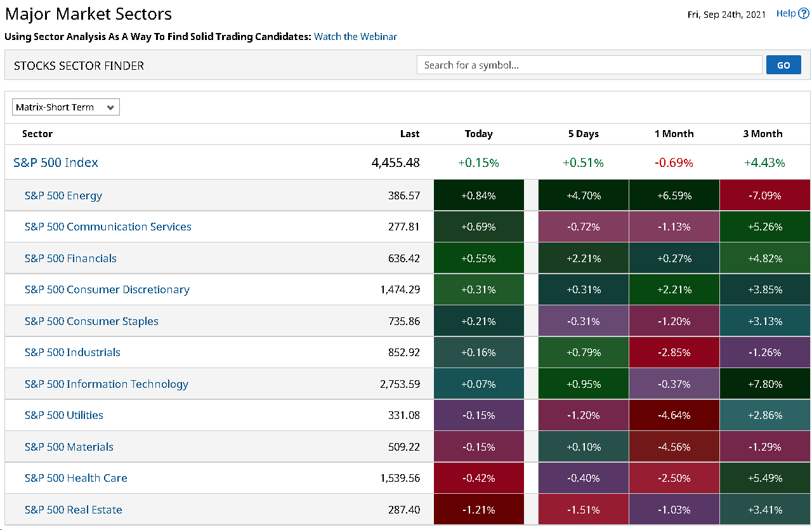812x530 pixels.
Task: Click Real Estate's Today cell showing -1.21%
Action: click(479, 510)
